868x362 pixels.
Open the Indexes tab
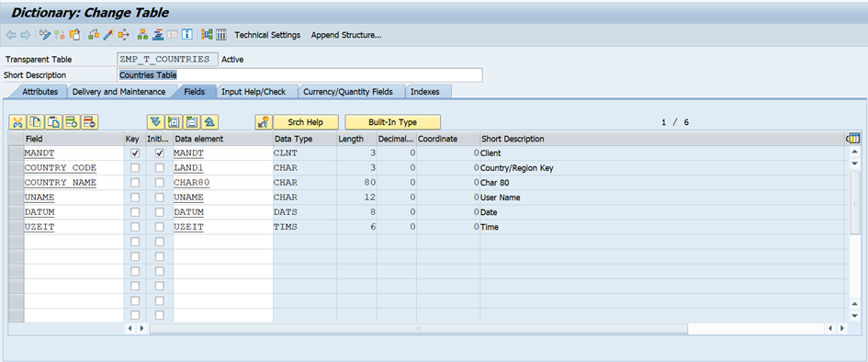[425, 92]
